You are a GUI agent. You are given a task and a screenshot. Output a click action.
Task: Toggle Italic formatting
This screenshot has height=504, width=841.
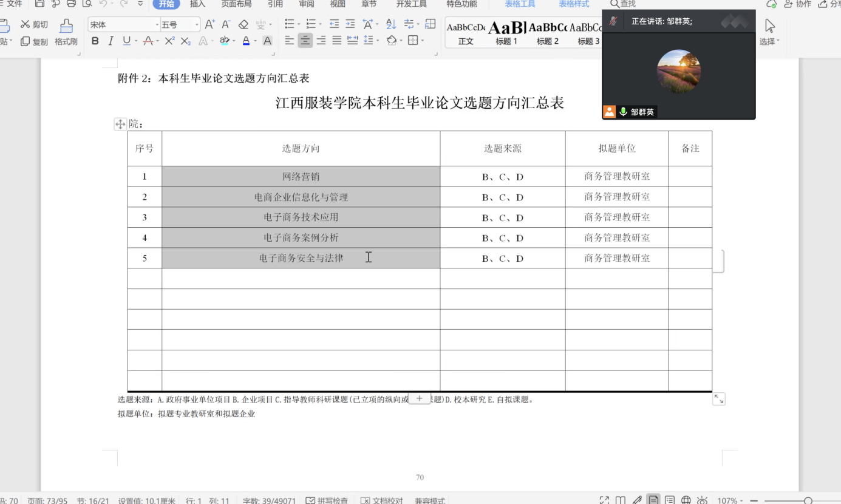(x=111, y=41)
